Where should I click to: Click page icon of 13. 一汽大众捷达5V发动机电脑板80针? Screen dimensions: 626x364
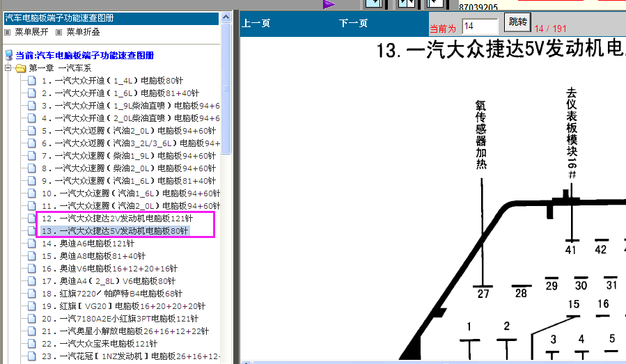[x=32, y=230]
